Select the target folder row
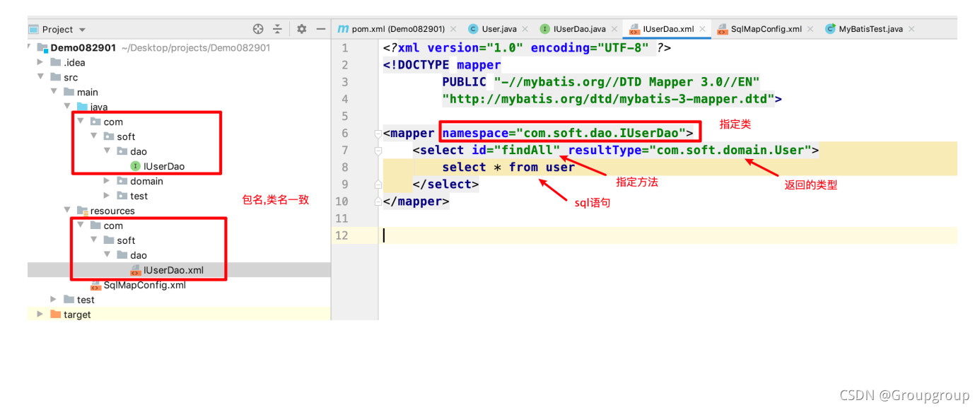Image resolution: width=980 pixels, height=410 pixels. [179, 315]
